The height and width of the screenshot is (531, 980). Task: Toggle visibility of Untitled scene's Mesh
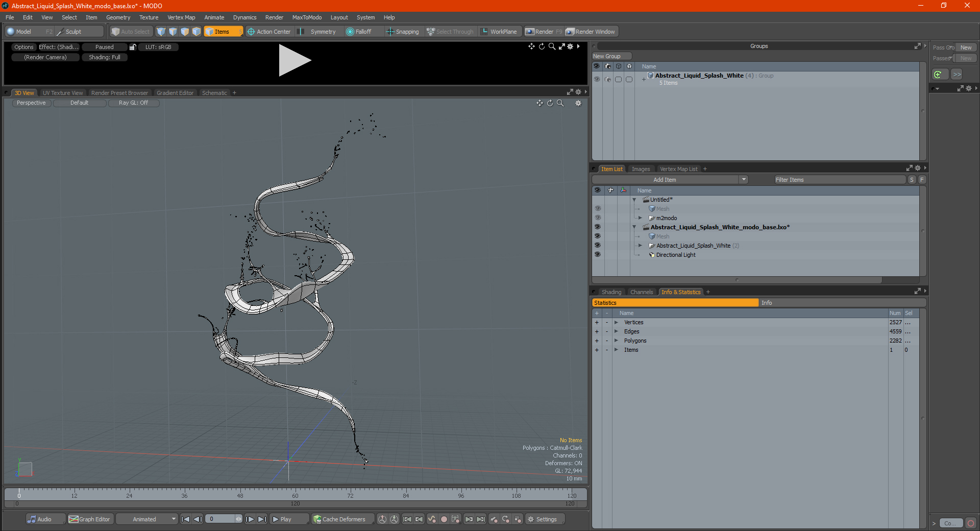tap(597, 209)
